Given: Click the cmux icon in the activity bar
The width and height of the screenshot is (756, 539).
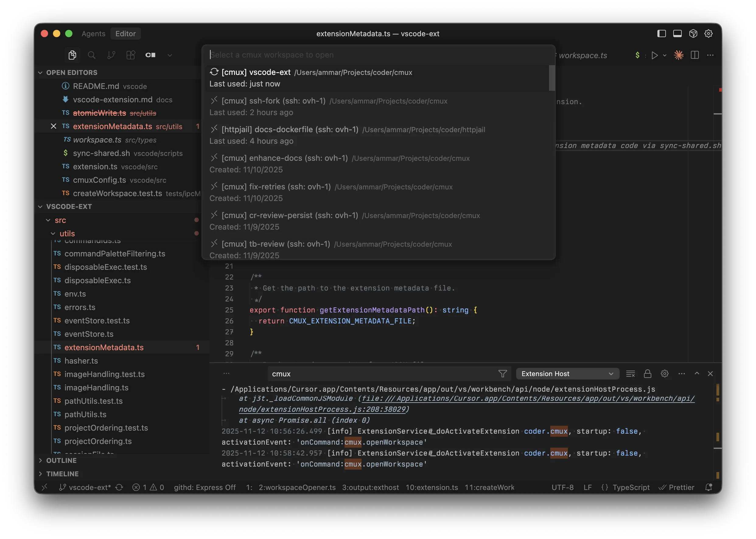Looking at the screenshot, I should [x=150, y=55].
